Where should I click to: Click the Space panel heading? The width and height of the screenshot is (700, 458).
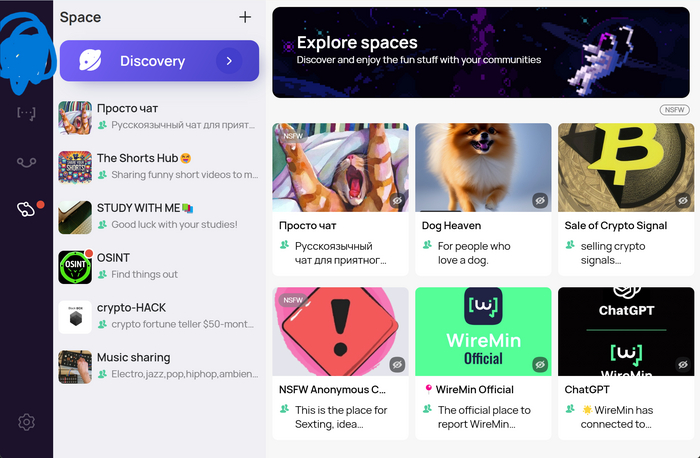click(80, 17)
